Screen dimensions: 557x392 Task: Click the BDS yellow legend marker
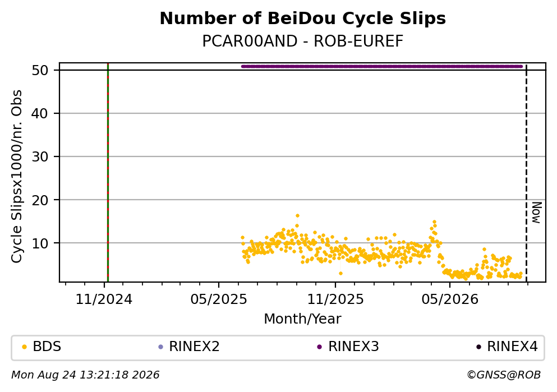(24, 347)
